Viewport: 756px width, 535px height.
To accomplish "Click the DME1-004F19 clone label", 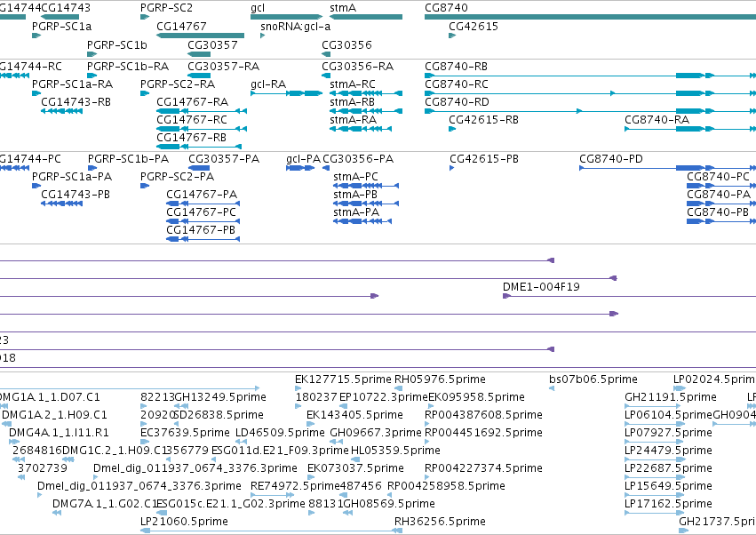I will (541, 286).
